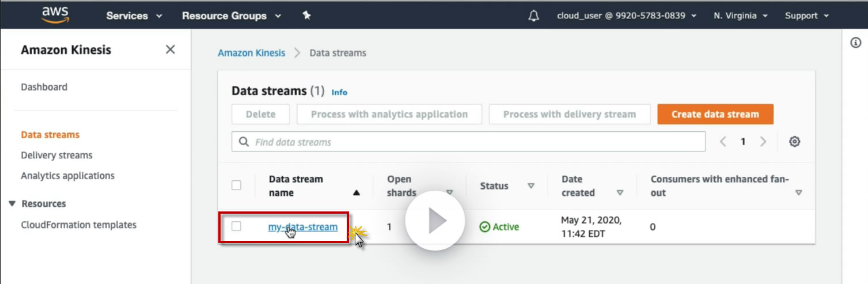Open the Services dropdown menu
868x284 pixels.
pyautogui.click(x=134, y=16)
